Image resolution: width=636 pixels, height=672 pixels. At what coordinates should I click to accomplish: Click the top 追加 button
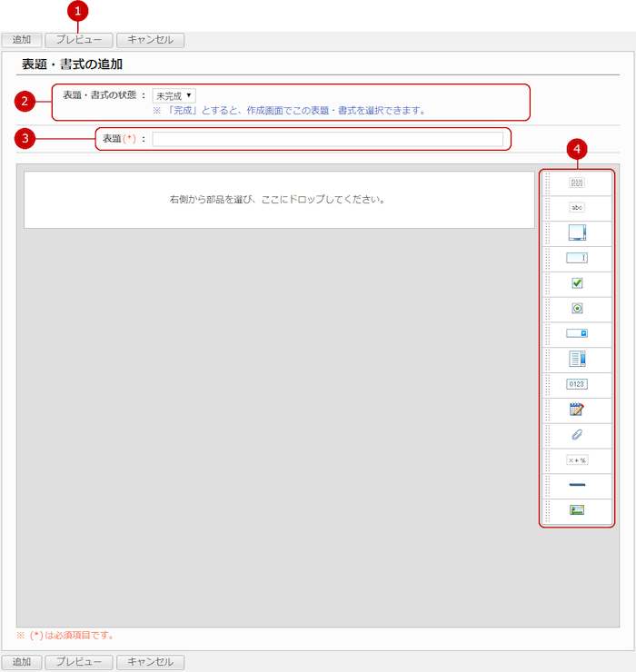pyautogui.click(x=21, y=40)
